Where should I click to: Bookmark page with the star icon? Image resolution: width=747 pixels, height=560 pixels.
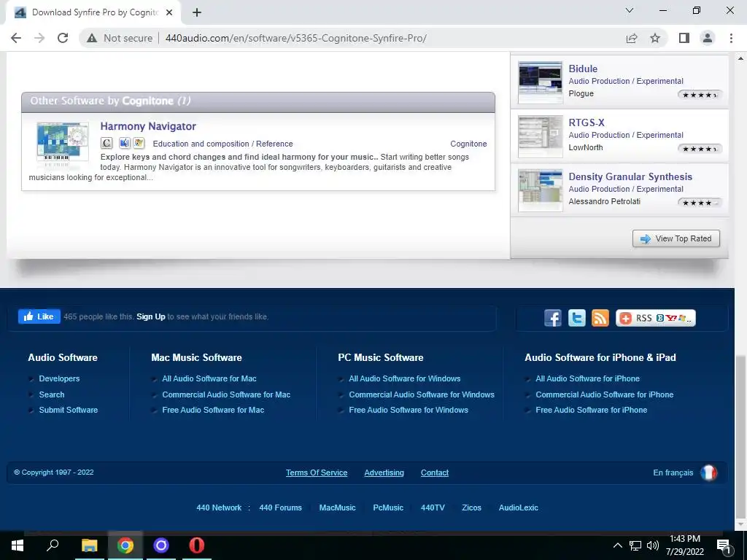coord(655,38)
